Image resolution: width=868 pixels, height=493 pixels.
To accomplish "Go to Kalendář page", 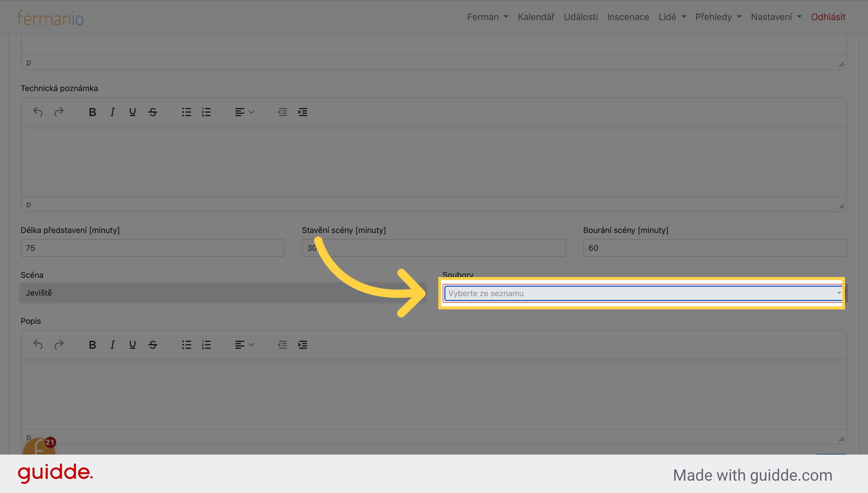I will click(536, 17).
